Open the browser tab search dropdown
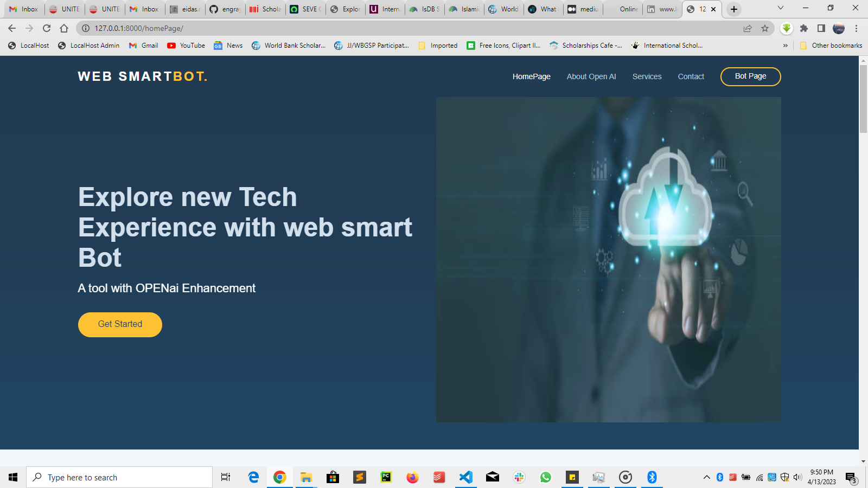Screen dimensions: 868x488 click(x=780, y=8)
